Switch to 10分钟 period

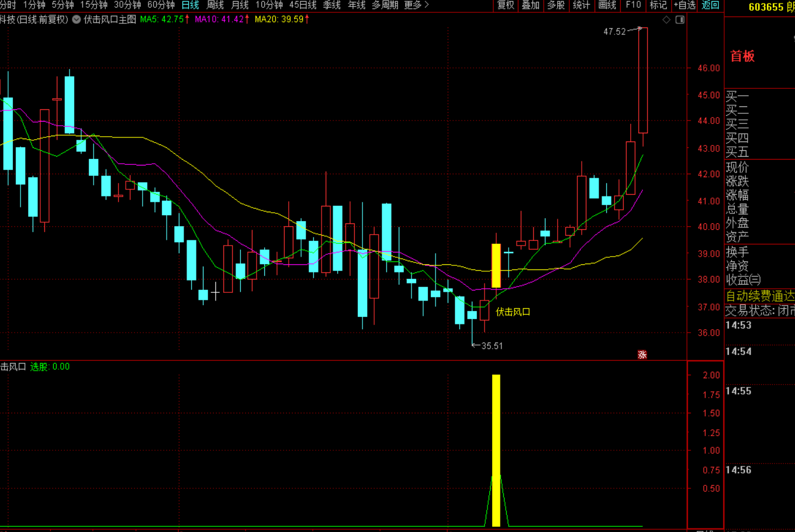pyautogui.click(x=269, y=5)
